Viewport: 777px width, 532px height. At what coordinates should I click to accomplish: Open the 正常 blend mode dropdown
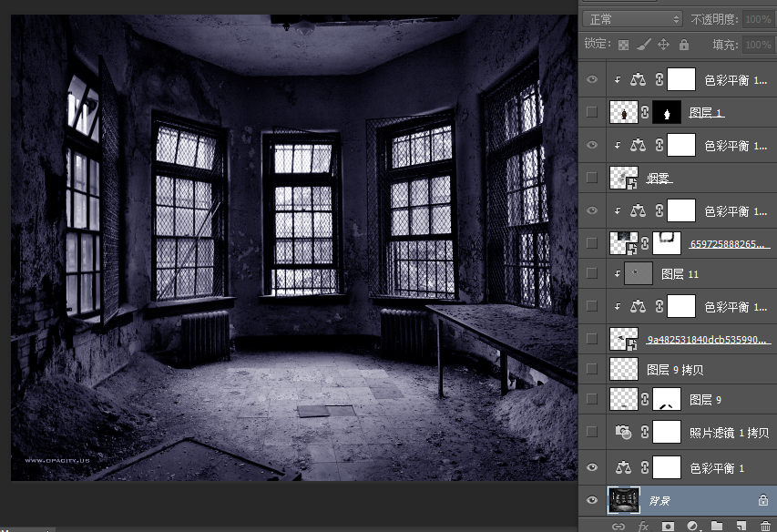633,18
